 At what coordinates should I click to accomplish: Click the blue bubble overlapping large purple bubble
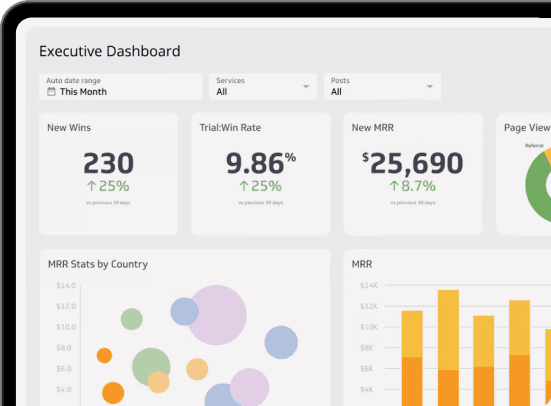click(183, 311)
